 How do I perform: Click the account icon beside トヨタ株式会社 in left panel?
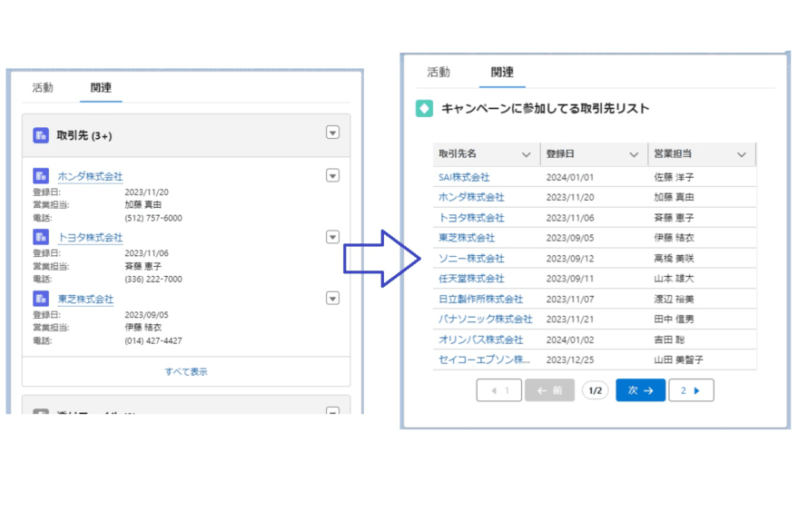(41, 237)
